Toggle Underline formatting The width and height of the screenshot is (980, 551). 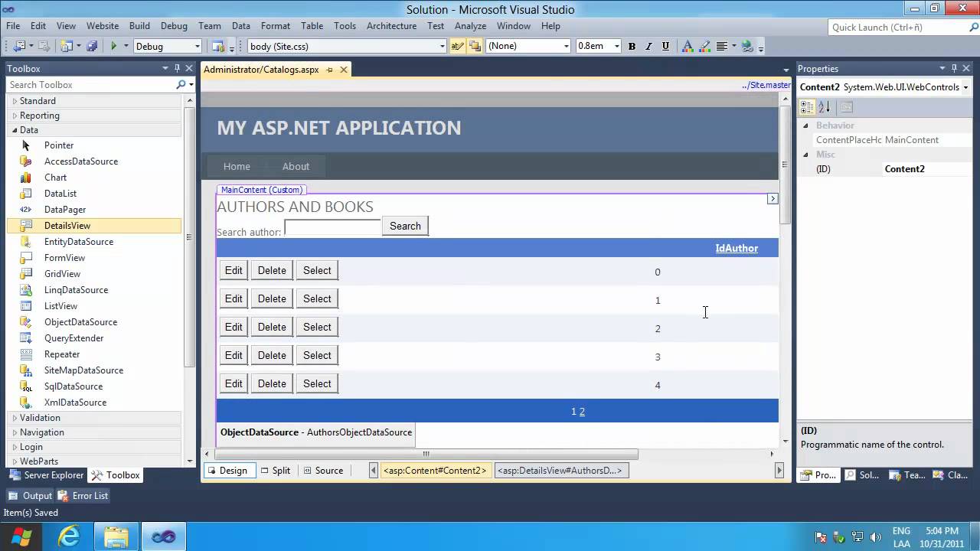coord(666,46)
